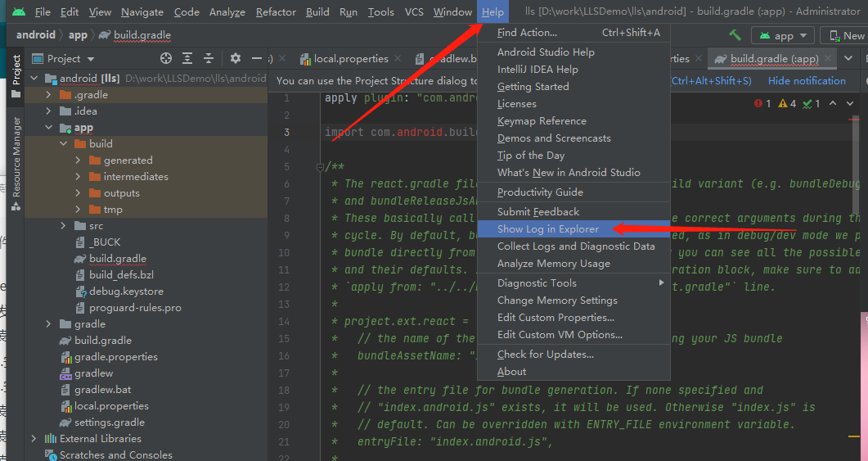
Task: Choose Edit Custom VM Options
Action: click(574, 335)
